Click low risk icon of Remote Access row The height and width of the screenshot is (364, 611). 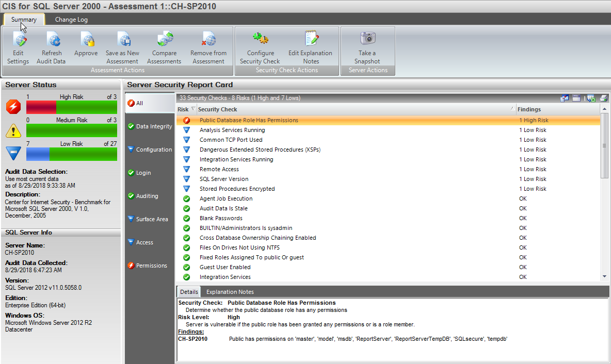pyautogui.click(x=187, y=169)
